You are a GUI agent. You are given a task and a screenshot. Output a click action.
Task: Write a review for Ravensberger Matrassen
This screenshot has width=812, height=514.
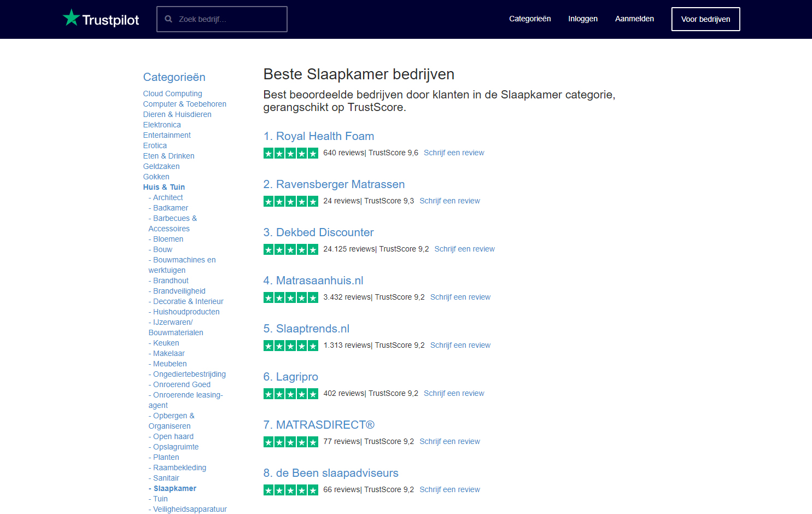(449, 201)
